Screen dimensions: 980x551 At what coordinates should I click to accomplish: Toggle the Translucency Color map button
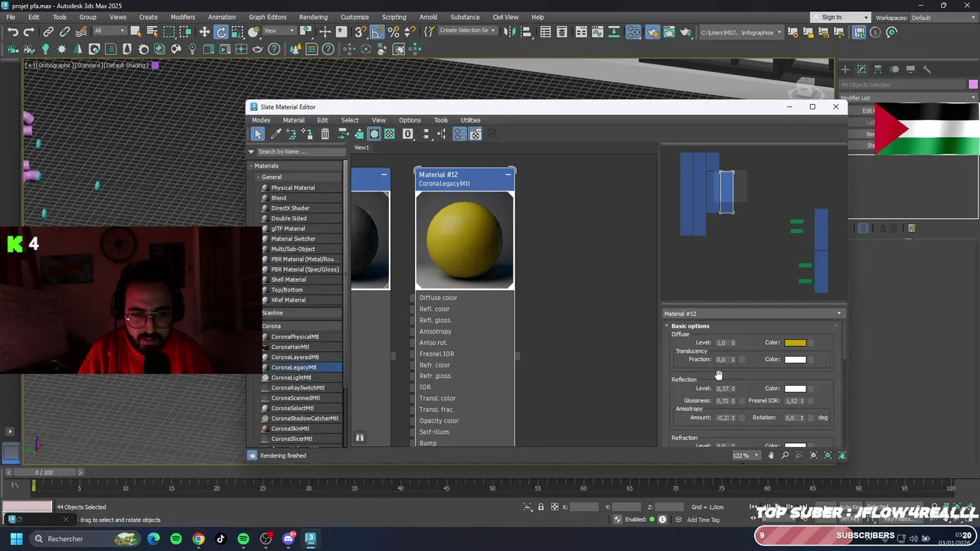coord(812,360)
